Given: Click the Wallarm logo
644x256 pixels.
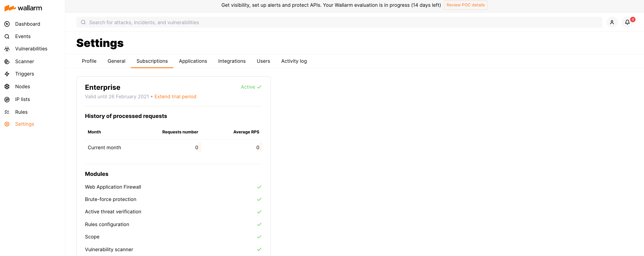Looking at the screenshot, I should pos(23,8).
